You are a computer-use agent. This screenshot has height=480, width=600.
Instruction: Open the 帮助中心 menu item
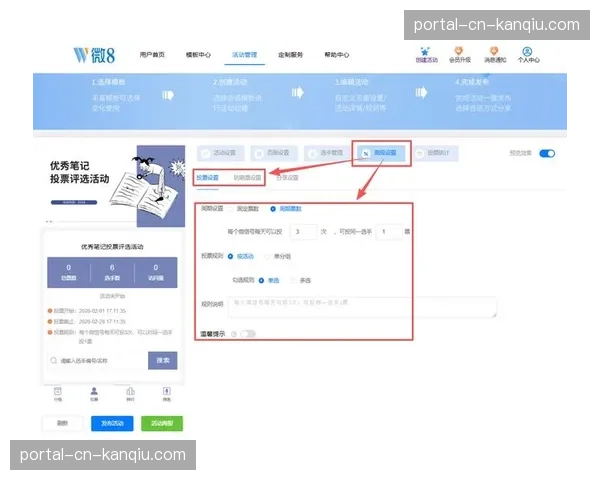click(x=337, y=55)
